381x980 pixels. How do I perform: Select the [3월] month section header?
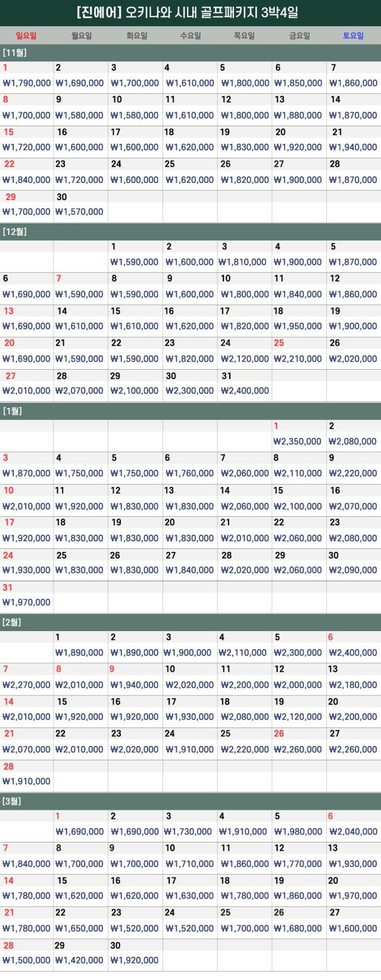190,801
